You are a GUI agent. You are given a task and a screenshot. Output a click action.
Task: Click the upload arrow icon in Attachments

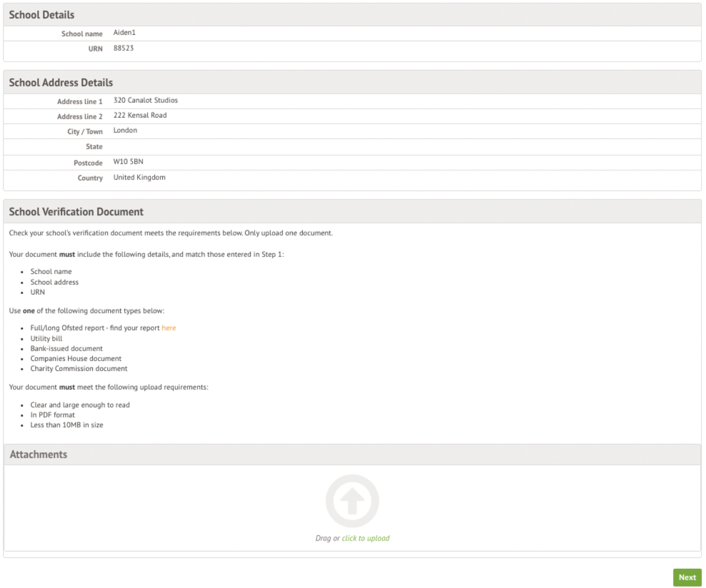(352, 501)
